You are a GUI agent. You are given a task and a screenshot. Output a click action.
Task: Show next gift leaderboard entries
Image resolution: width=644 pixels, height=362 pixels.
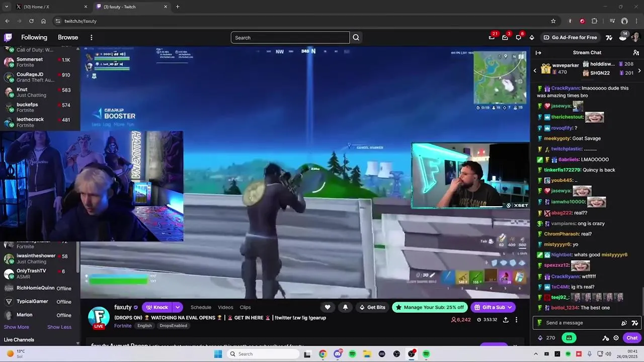pyautogui.click(x=639, y=71)
